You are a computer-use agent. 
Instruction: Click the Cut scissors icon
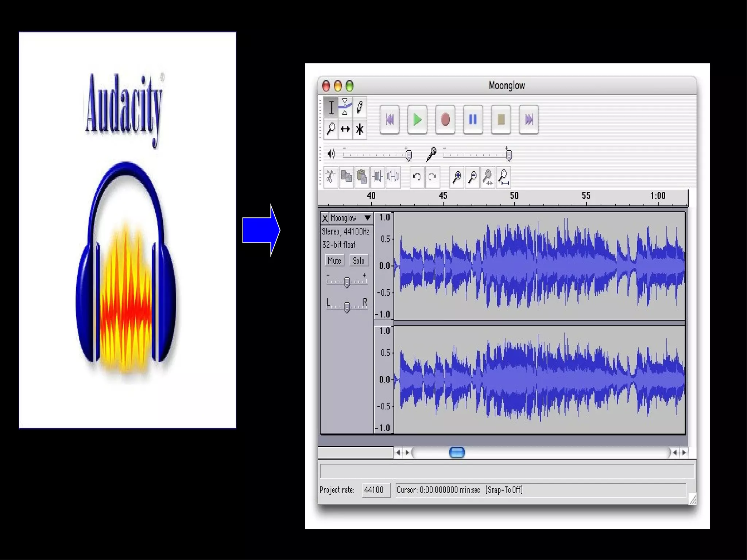[330, 177]
